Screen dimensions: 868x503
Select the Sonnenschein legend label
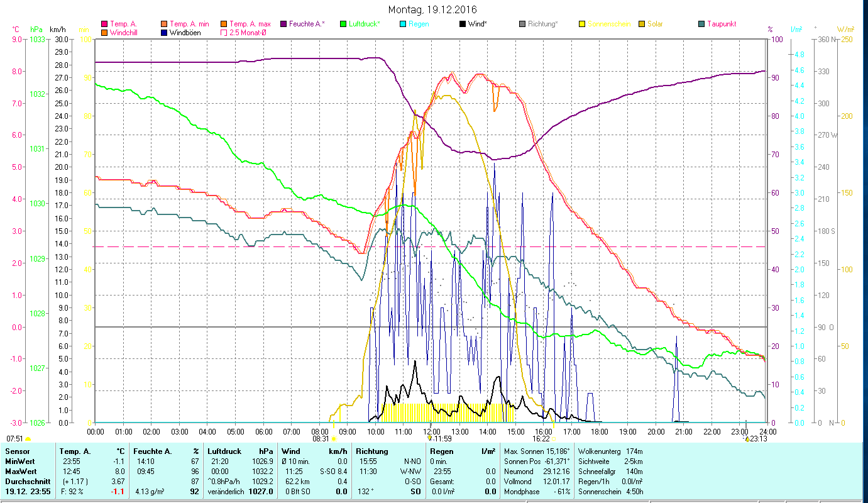609,24
